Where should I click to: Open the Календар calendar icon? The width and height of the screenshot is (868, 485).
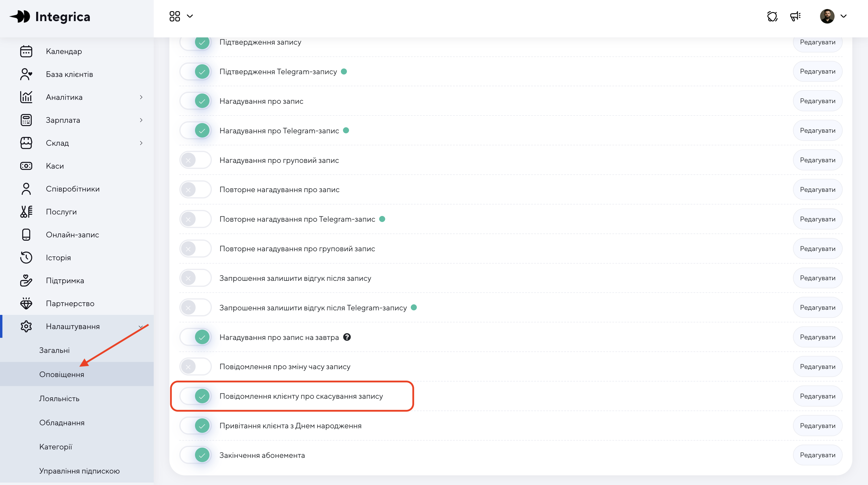[26, 51]
